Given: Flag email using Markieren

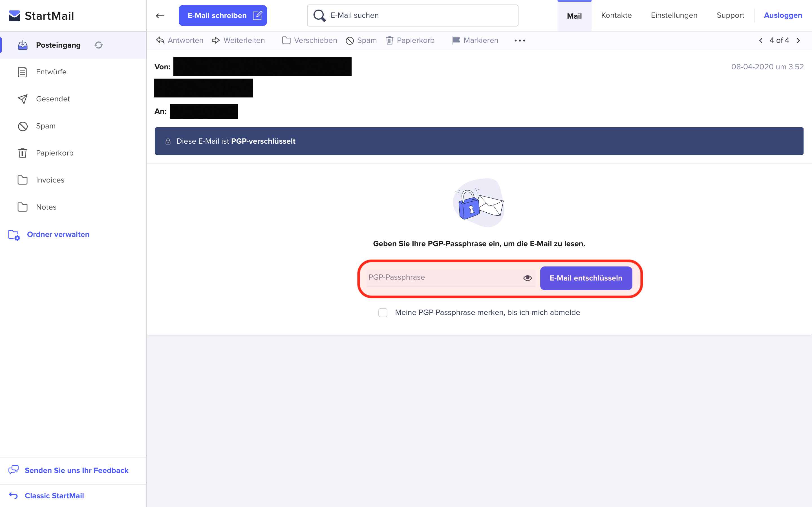Looking at the screenshot, I should point(475,40).
